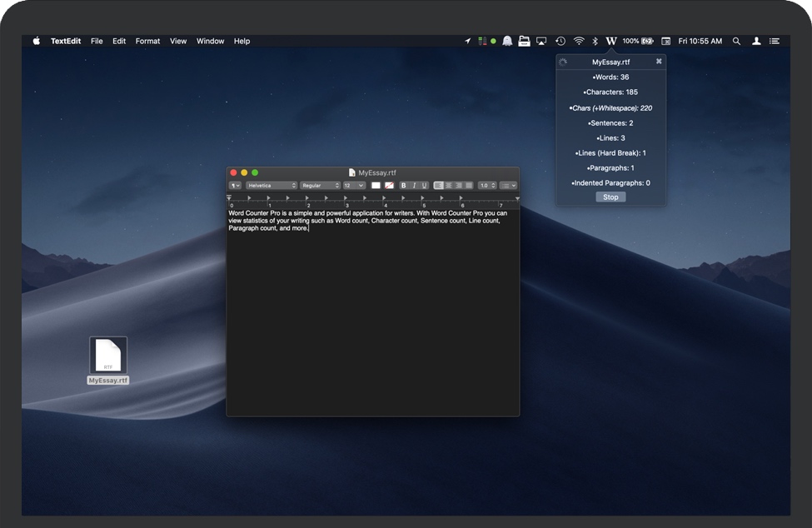Click the Word Counter Pro menu bar icon
Image resolution: width=812 pixels, height=528 pixels.
pyautogui.click(x=611, y=41)
